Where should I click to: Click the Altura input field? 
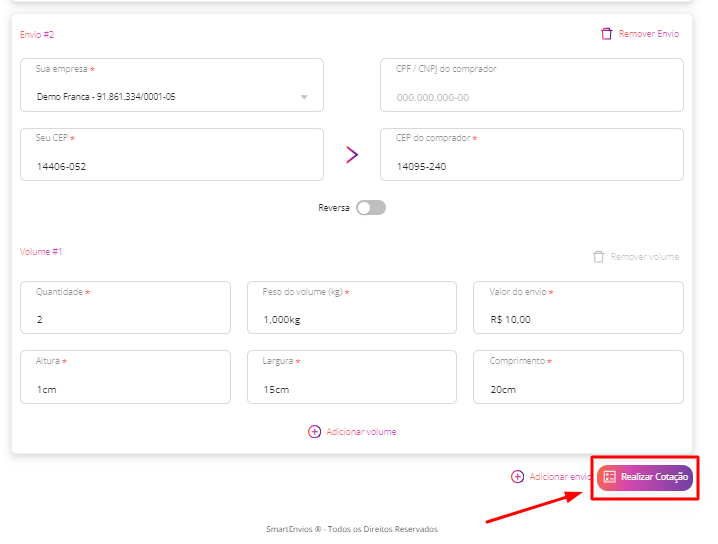[x=125, y=377]
